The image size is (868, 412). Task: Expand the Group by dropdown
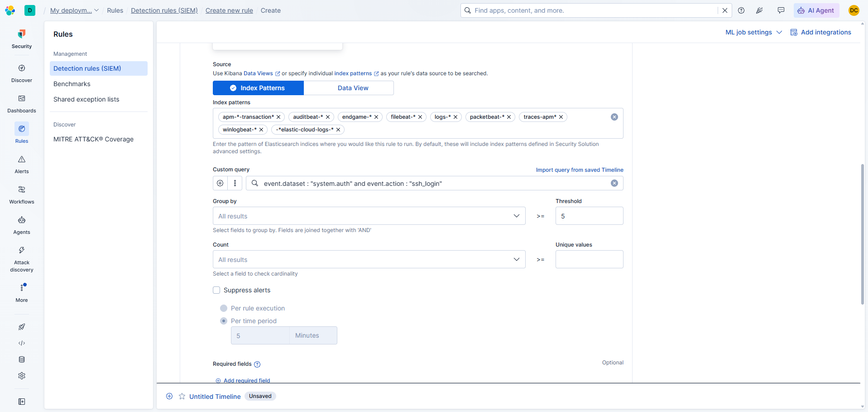tap(369, 216)
